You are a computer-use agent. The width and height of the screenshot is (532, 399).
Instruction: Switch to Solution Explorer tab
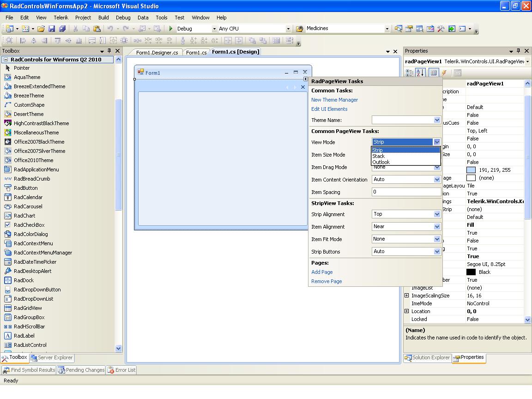(x=428, y=357)
